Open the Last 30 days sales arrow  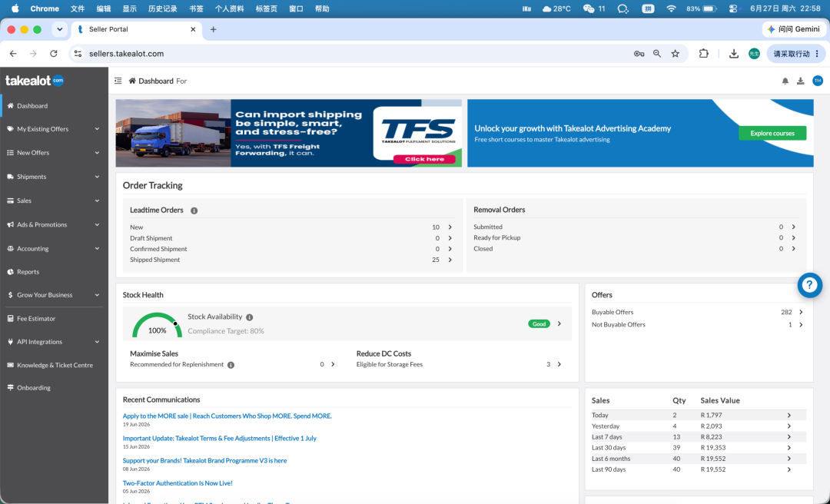[788, 448]
